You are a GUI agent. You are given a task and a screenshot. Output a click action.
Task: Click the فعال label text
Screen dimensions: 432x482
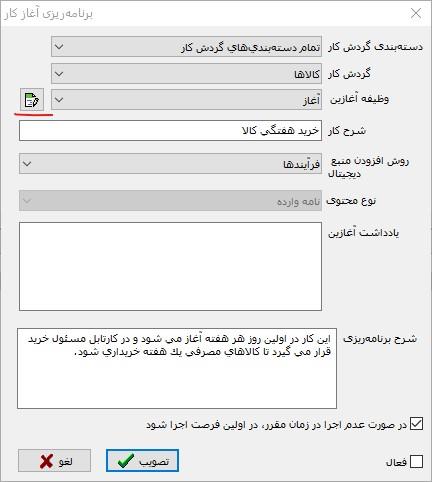tap(396, 462)
